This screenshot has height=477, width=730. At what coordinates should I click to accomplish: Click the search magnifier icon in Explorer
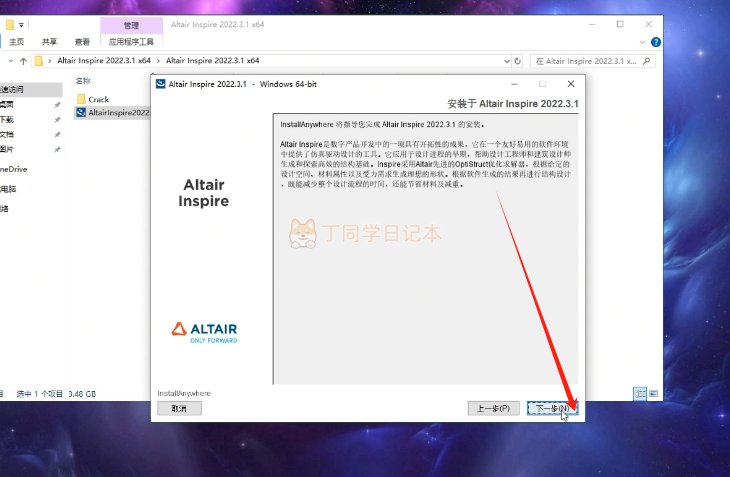pyautogui.click(x=647, y=61)
